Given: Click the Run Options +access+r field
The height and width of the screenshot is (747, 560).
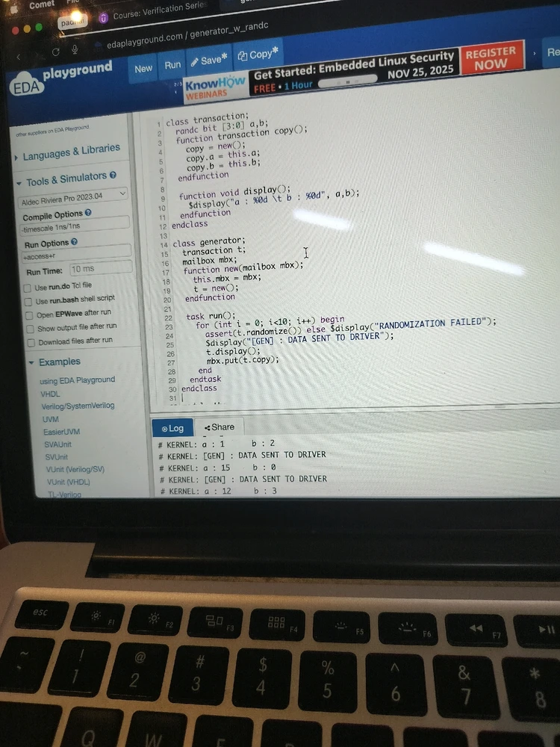Looking at the screenshot, I should tap(76, 254).
